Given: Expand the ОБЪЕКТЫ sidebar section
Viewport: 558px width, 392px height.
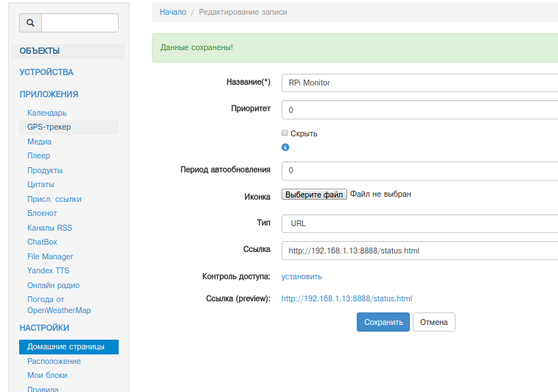Looking at the screenshot, I should (40, 51).
